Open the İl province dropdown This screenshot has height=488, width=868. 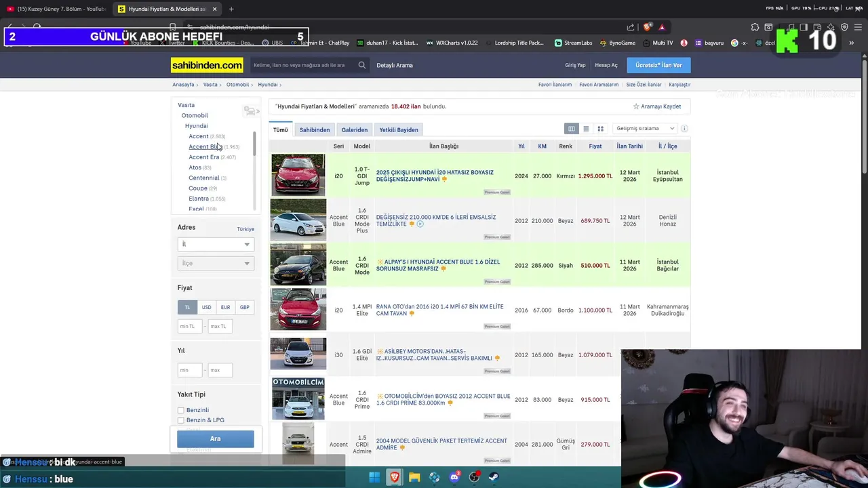point(216,244)
